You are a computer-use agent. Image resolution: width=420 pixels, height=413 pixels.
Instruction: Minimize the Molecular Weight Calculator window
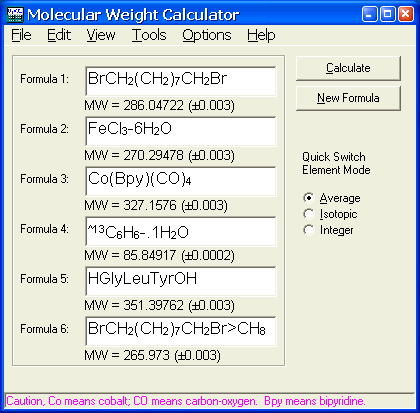tap(369, 14)
